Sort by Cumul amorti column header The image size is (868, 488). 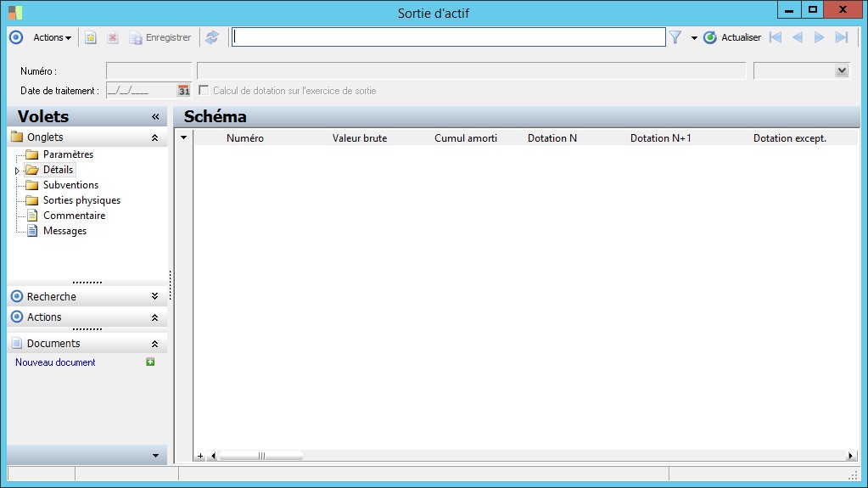(x=466, y=138)
